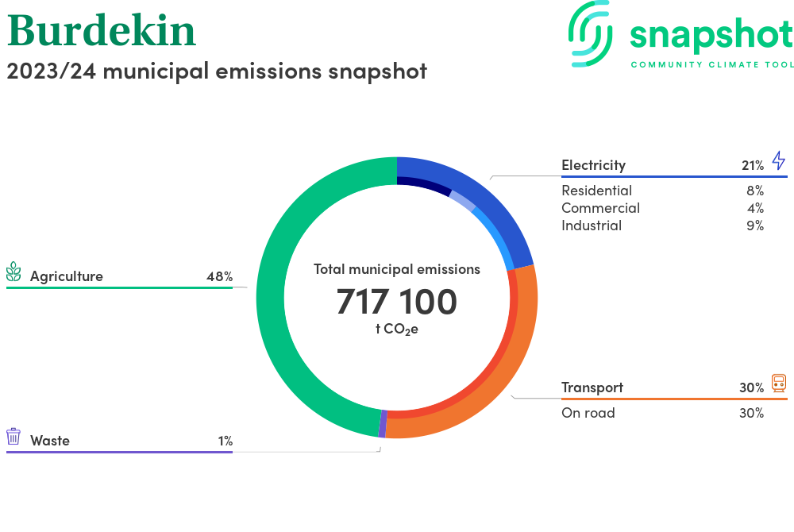Click the Electricity lightning bolt icon
Image resolution: width=794 pixels, height=532 pixels.
tap(778, 161)
